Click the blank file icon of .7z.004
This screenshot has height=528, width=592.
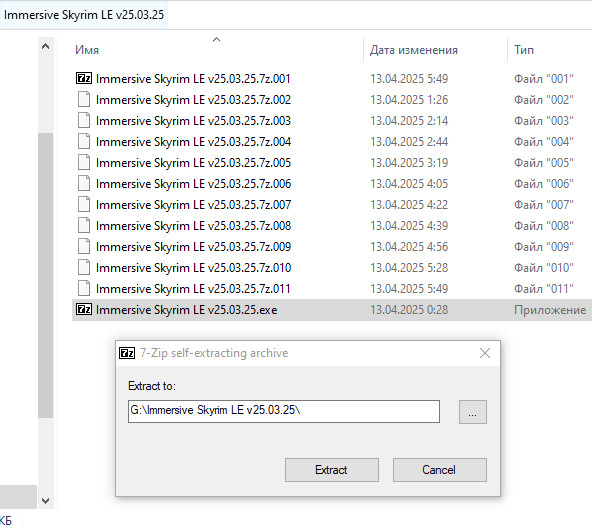(x=84, y=141)
